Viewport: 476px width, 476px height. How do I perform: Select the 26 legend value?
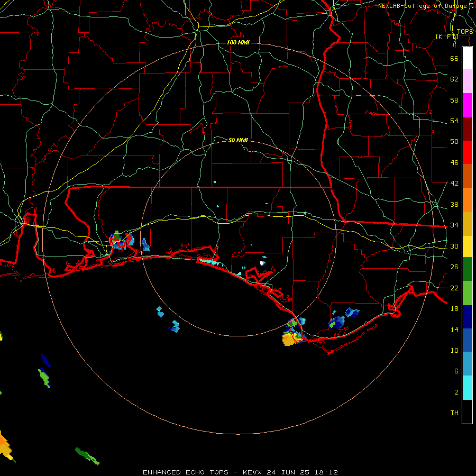pos(454,267)
